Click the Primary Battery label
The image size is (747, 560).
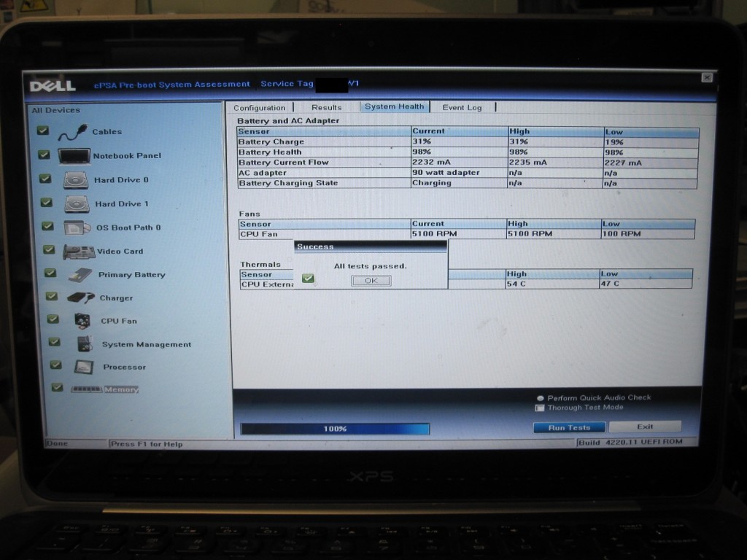132,275
